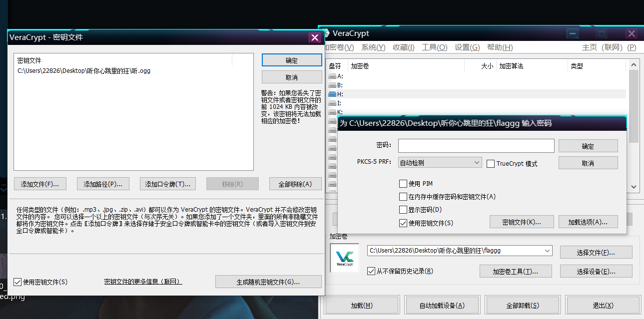Image resolution: width=644 pixels, height=319 pixels.
Task: Open the PKCS-5 PRF 自动检测 dropdown
Action: click(440, 163)
